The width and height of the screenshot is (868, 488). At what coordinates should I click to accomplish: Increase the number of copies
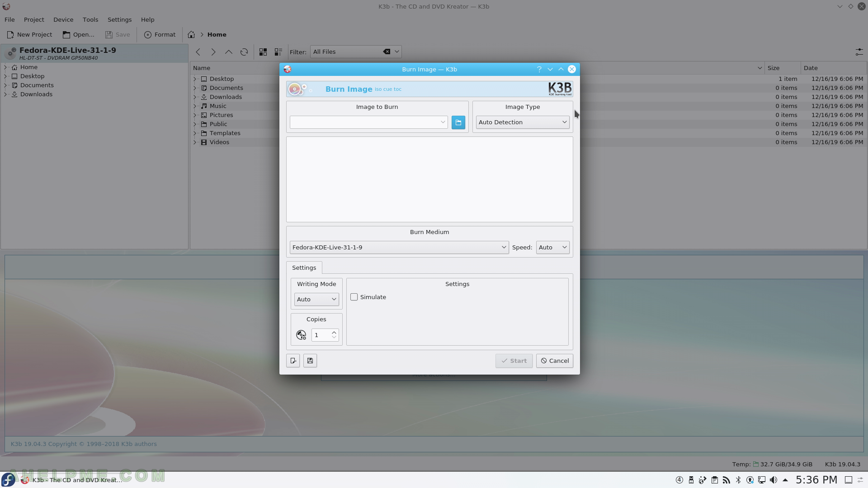tap(334, 333)
